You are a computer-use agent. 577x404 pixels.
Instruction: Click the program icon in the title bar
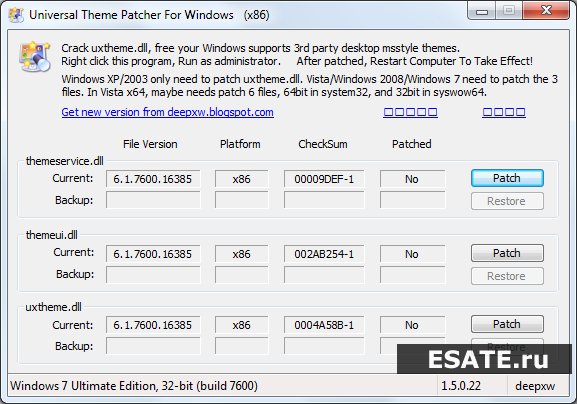[x=16, y=15]
